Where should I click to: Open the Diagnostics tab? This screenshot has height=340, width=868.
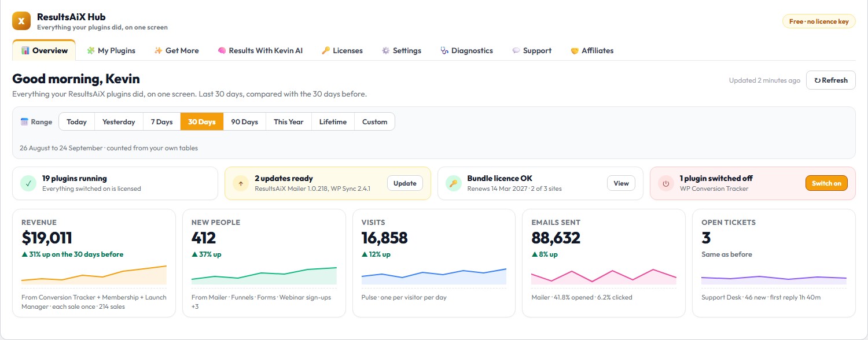466,50
